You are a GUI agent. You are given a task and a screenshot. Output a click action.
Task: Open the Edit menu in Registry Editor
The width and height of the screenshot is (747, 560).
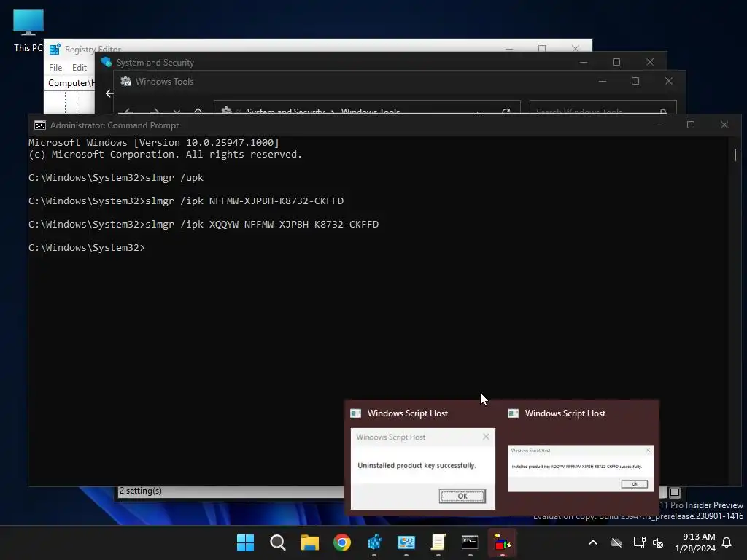click(79, 68)
